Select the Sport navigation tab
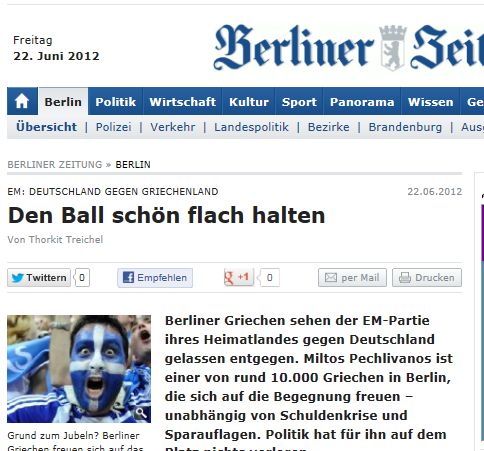Viewport: 484px width, 451px height. click(299, 102)
